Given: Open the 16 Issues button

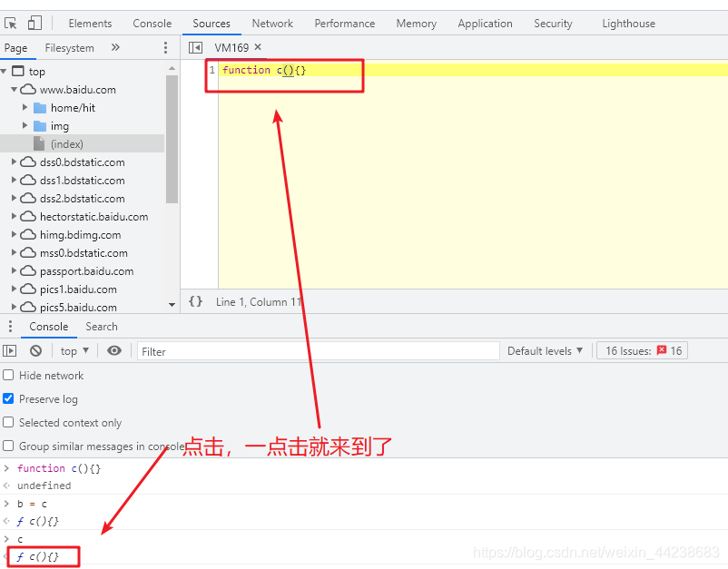Looking at the screenshot, I should (x=642, y=351).
